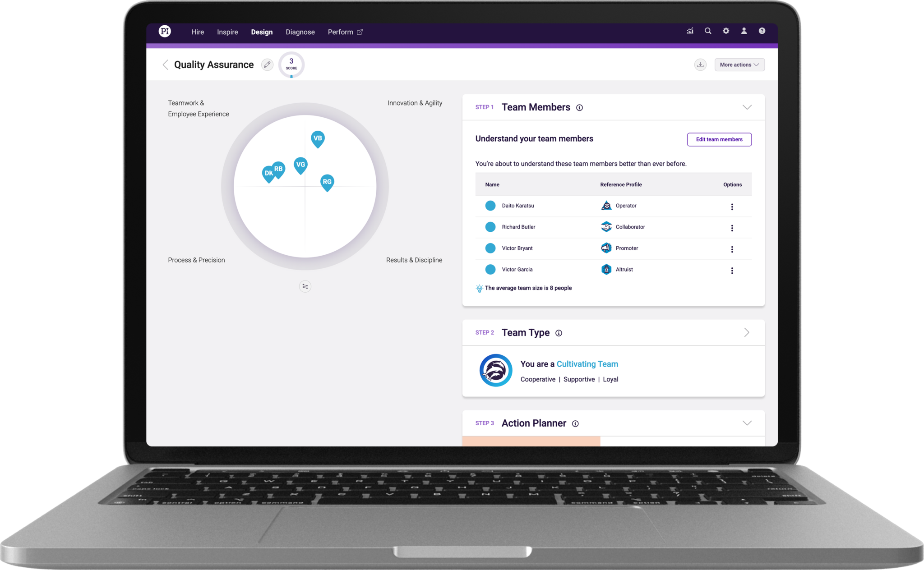The width and height of the screenshot is (924, 570).
Task: Open help via the question mark icon
Action: click(x=762, y=31)
